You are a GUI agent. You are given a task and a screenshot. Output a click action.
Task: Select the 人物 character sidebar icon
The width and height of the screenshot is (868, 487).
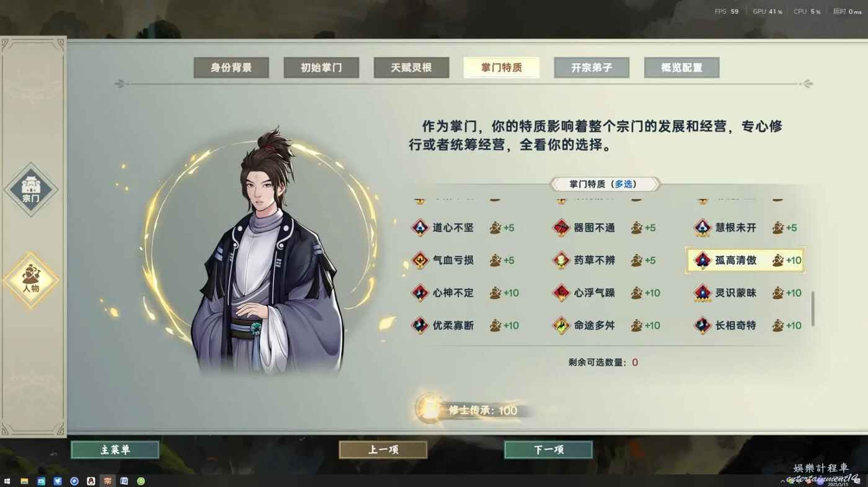30,280
